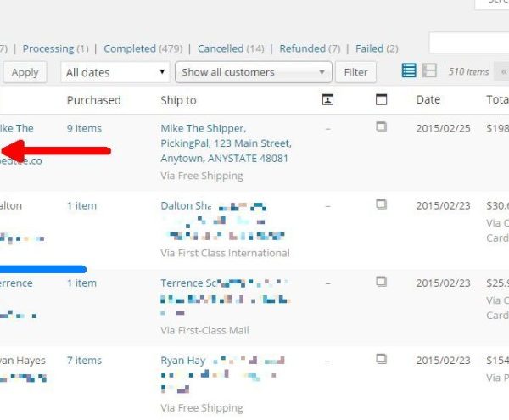This screenshot has height=420, width=509.
Task: Switch to excerpt view mode
Action: click(x=429, y=71)
